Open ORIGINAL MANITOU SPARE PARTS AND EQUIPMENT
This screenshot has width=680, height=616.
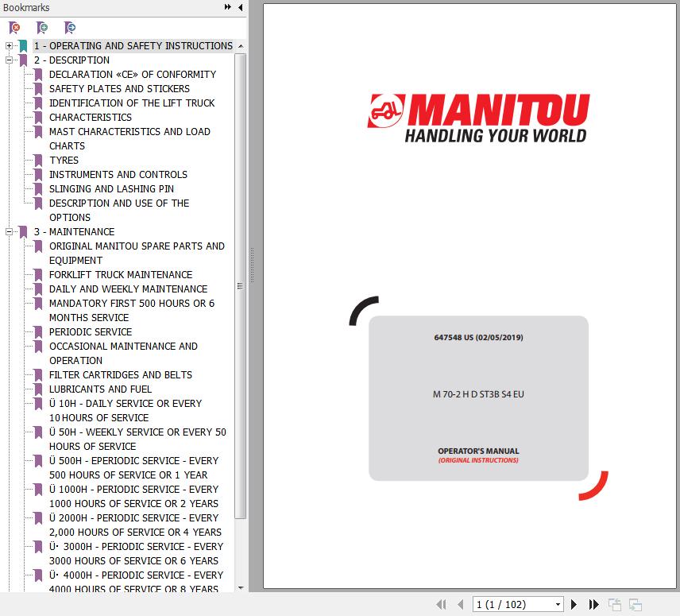pos(137,253)
